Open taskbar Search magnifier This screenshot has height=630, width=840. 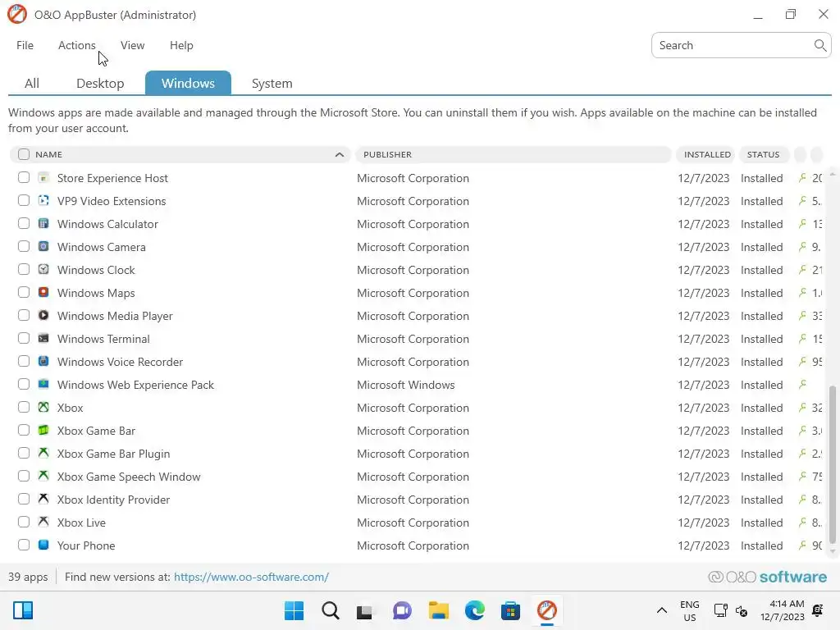[x=331, y=610]
